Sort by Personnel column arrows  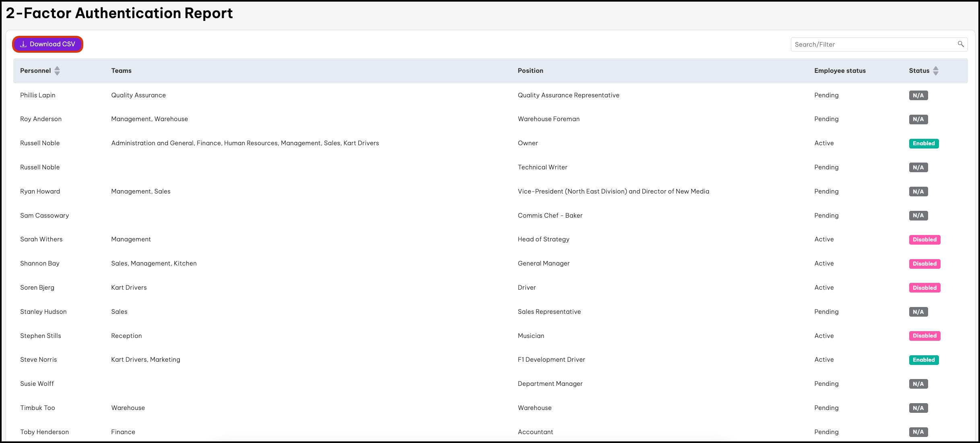click(57, 71)
